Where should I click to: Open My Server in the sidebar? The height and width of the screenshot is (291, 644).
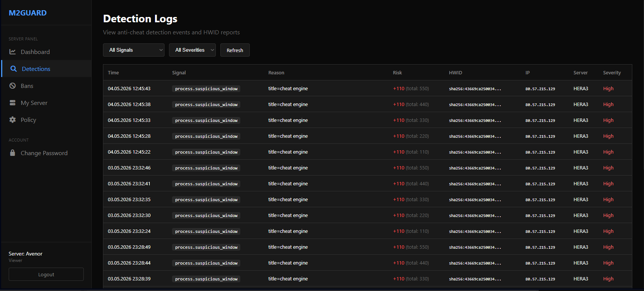[x=46, y=103]
